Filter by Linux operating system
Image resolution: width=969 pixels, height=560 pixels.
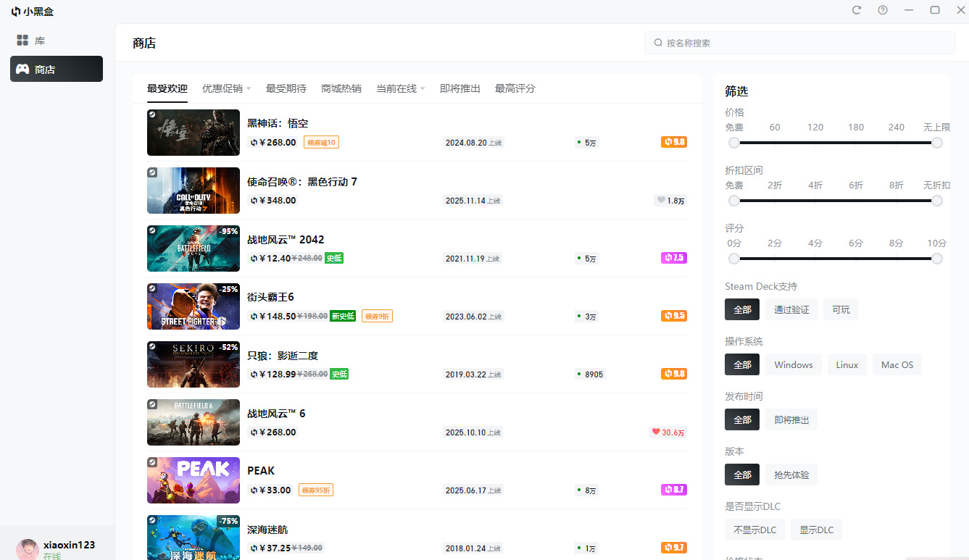click(847, 364)
